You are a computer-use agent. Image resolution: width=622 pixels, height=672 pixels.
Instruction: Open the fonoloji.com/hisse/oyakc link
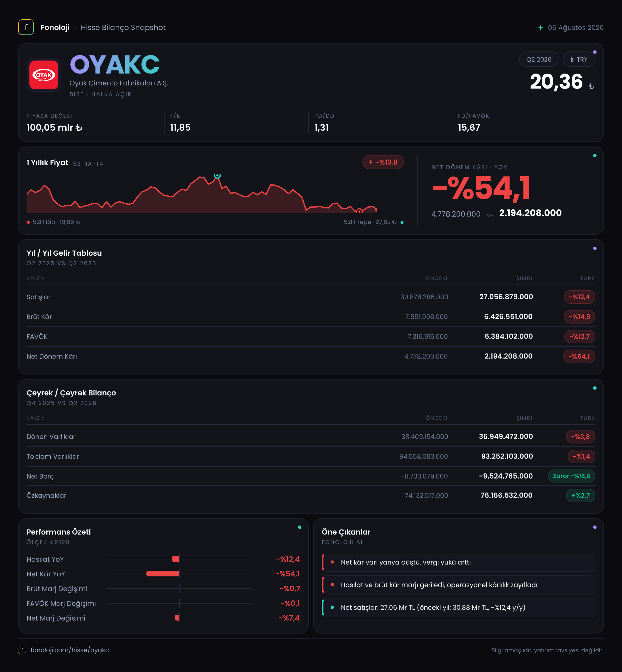70,650
